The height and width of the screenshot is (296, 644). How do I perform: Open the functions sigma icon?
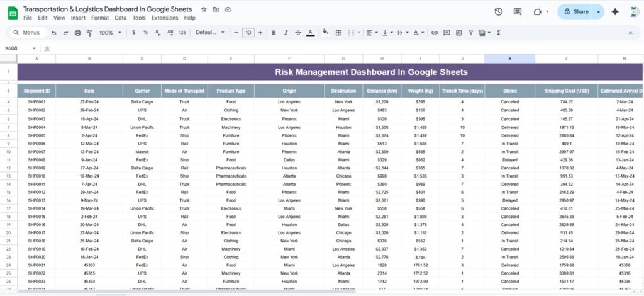[x=499, y=33]
